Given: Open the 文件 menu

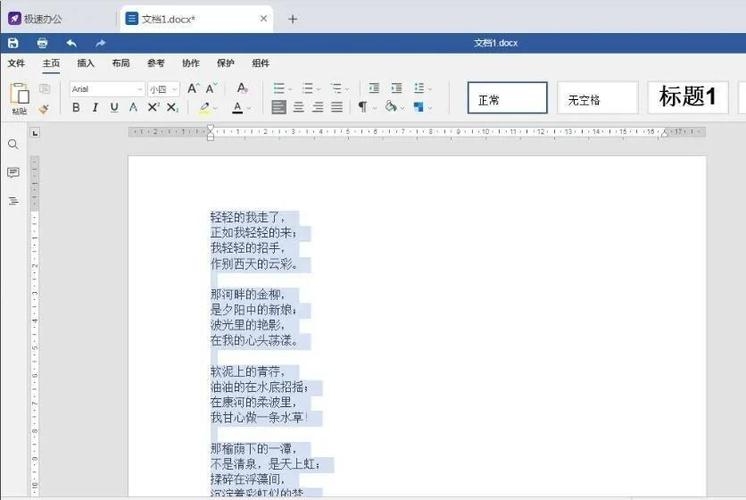Looking at the screenshot, I should coord(16,63).
